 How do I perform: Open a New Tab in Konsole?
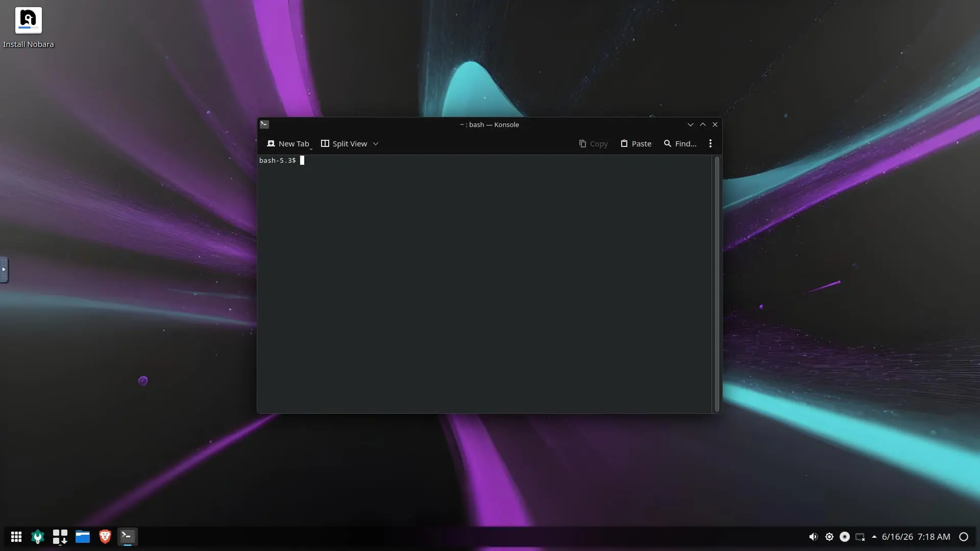288,144
